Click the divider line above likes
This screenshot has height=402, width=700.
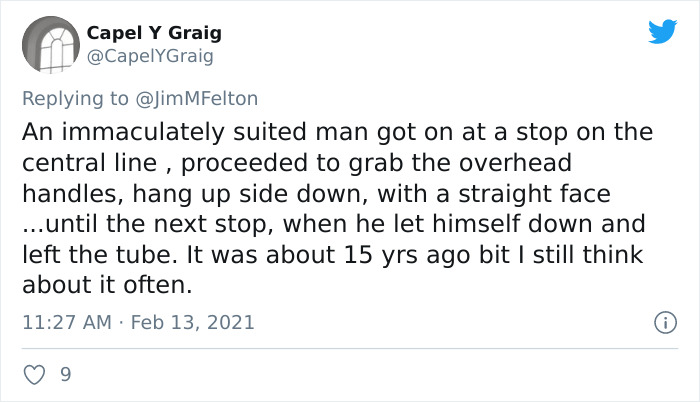[x=350, y=348]
